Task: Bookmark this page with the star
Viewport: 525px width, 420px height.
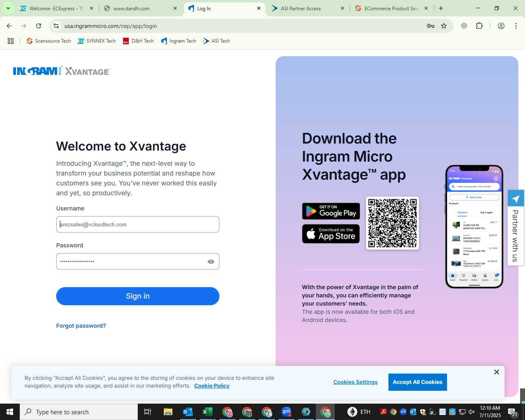Action: [x=444, y=26]
